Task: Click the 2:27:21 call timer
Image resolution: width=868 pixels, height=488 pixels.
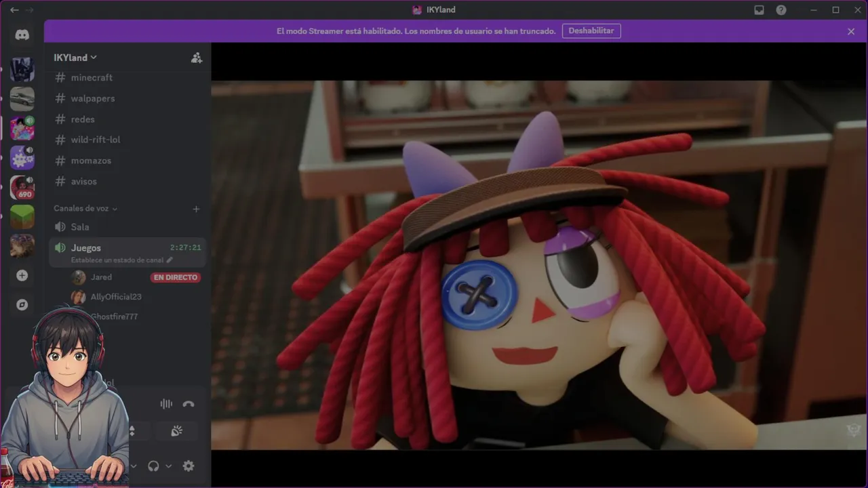Action: click(x=185, y=248)
